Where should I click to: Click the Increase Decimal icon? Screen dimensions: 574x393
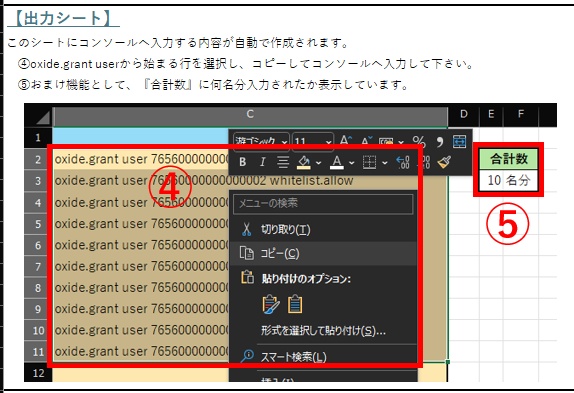[x=403, y=162]
